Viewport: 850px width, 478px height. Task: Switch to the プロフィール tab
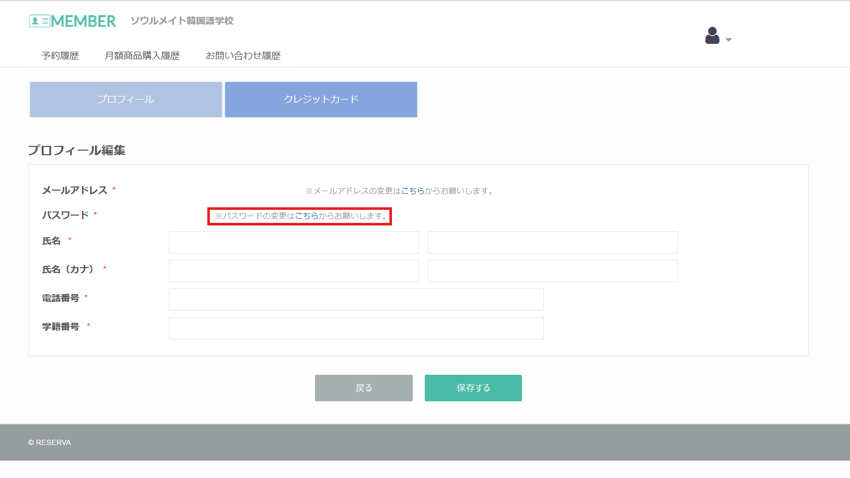126,100
